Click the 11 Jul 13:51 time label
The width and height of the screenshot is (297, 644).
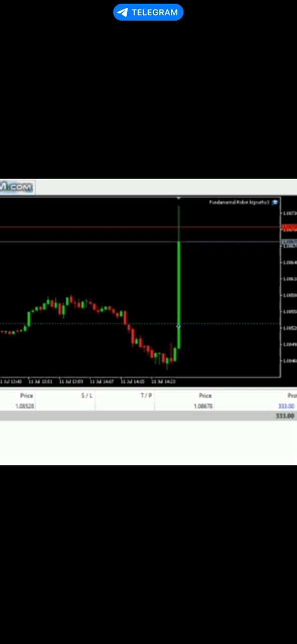click(41, 382)
